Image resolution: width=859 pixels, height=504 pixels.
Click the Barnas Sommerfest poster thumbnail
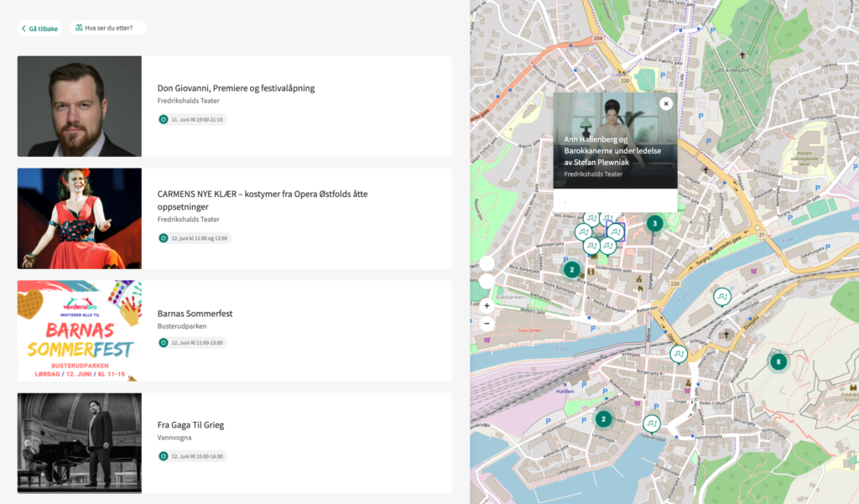pos(80,330)
